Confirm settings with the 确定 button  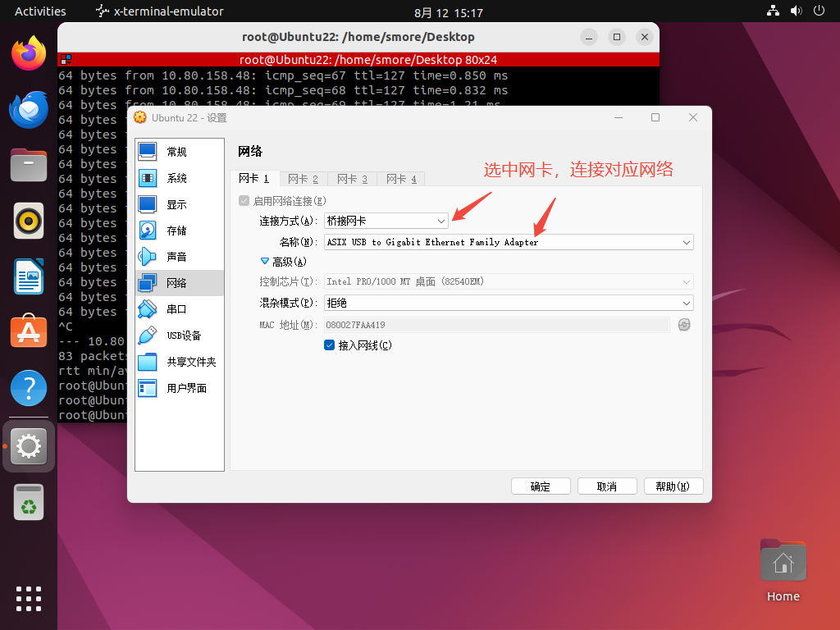pyautogui.click(x=541, y=486)
